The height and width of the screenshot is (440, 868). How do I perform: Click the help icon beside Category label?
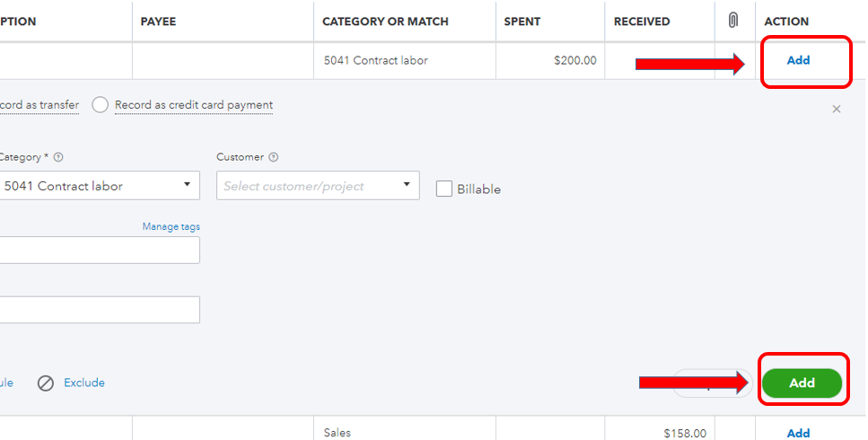(58, 157)
